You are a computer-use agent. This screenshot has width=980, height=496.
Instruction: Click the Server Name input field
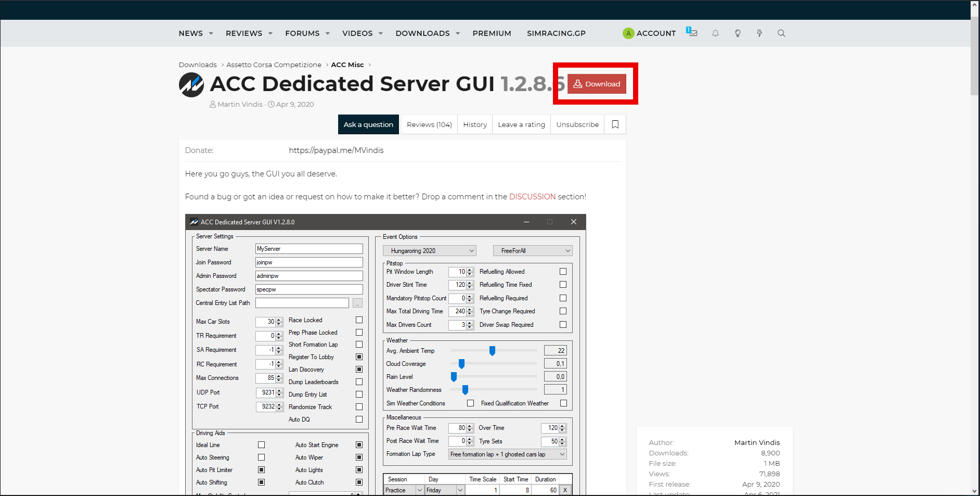click(309, 249)
